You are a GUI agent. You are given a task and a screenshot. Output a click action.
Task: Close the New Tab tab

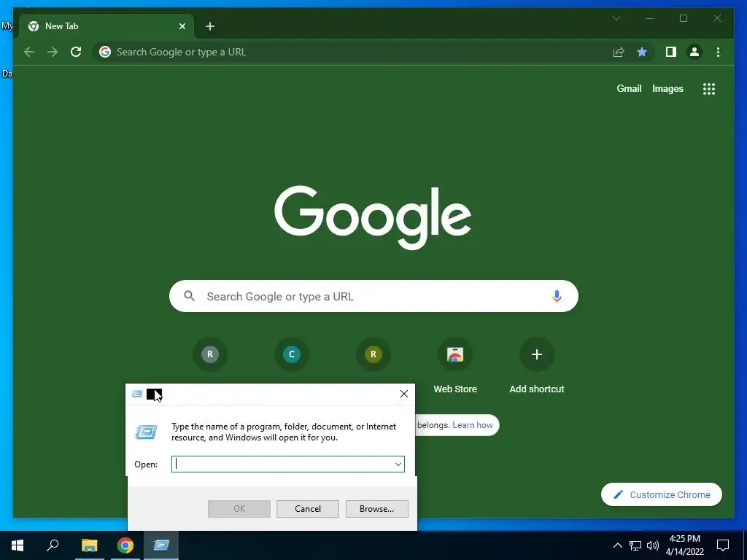click(182, 26)
